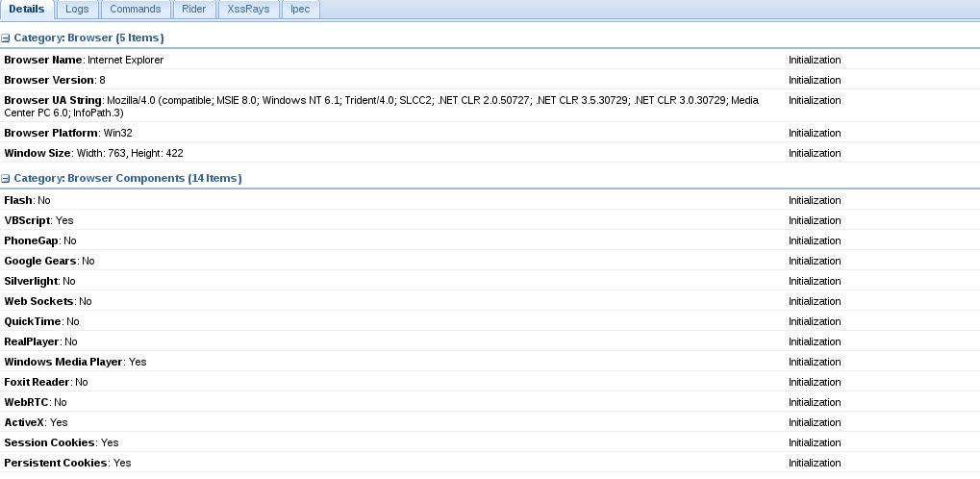The height and width of the screenshot is (479, 980).
Task: Click the Category: Browser Components (14 Items) header
Action: coord(128,178)
